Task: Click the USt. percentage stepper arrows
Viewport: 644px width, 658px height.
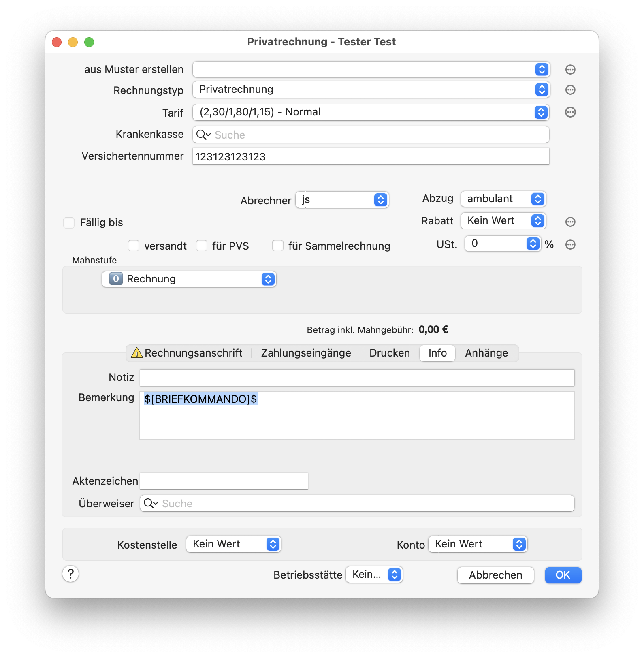Action: [533, 244]
